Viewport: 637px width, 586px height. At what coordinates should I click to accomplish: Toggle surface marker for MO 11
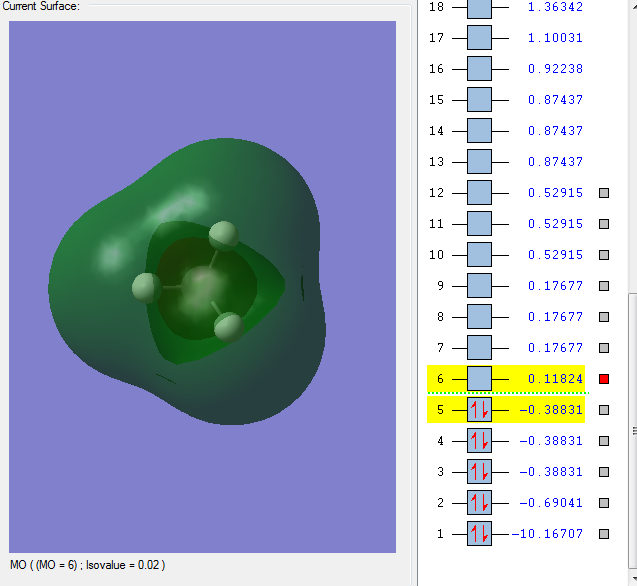point(604,224)
